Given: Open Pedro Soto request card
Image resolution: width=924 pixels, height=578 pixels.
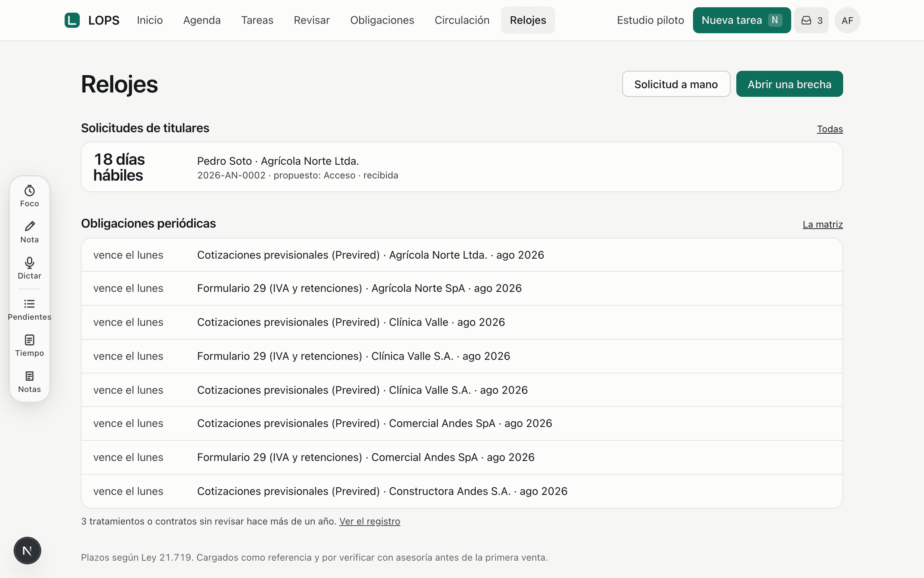Looking at the screenshot, I should click(462, 167).
